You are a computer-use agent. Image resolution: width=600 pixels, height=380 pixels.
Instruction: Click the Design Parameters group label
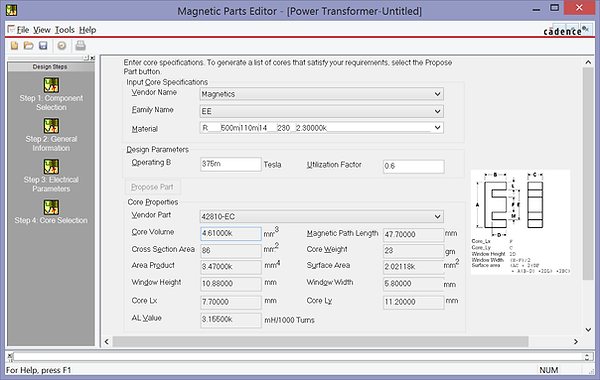pos(158,150)
